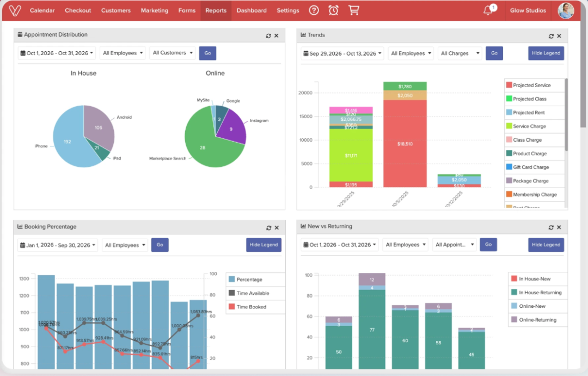This screenshot has width=588, height=376.
Task: Open the notifications bell icon
Action: pyautogui.click(x=488, y=10)
